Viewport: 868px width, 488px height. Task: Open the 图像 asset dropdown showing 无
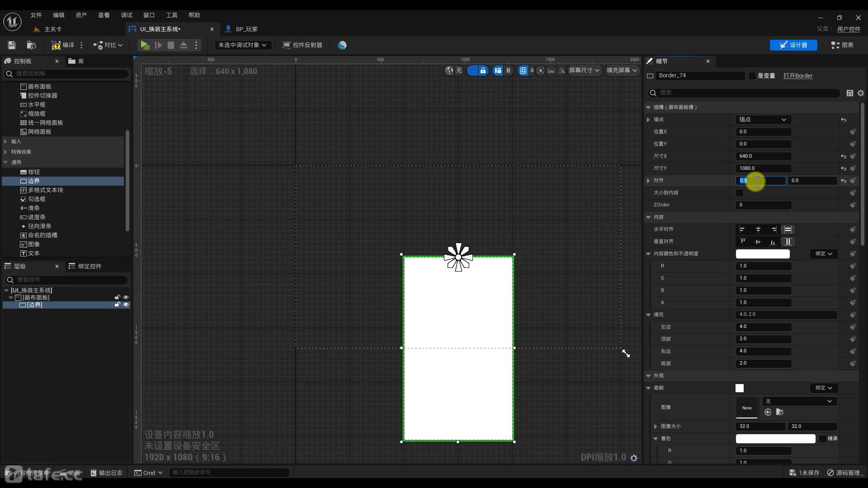[799, 401]
